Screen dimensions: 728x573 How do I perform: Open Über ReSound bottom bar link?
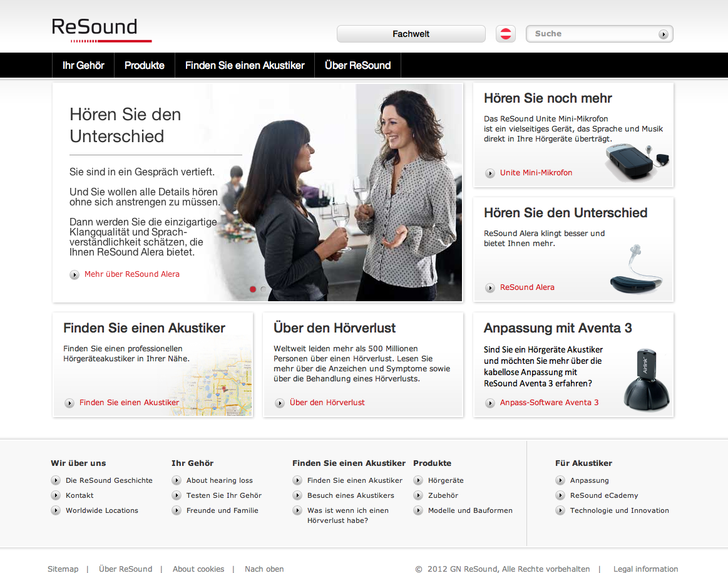[x=125, y=569]
